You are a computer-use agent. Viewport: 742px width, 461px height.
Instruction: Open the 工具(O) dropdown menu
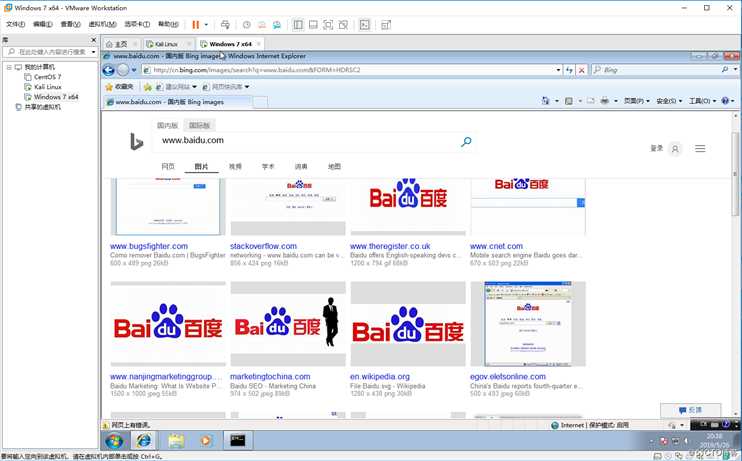point(702,101)
